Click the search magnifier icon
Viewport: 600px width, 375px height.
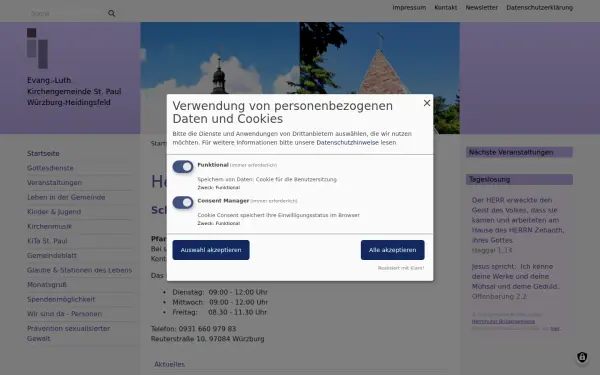tap(111, 13)
